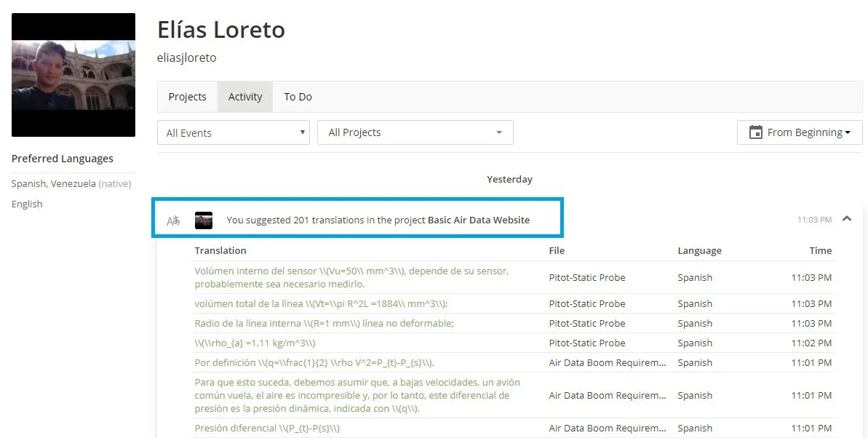Click the translation "volúmen total de la línea"
The image size is (868, 438).
tap(321, 304)
